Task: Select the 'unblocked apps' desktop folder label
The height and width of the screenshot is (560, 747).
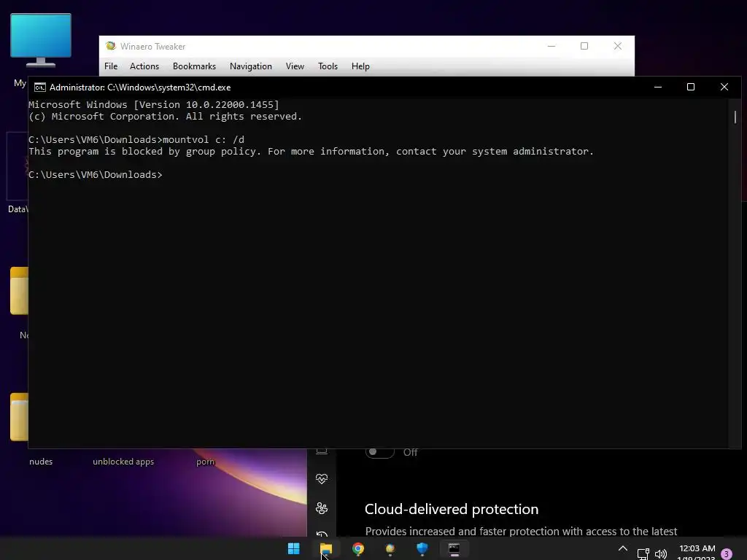Action: [x=123, y=462]
